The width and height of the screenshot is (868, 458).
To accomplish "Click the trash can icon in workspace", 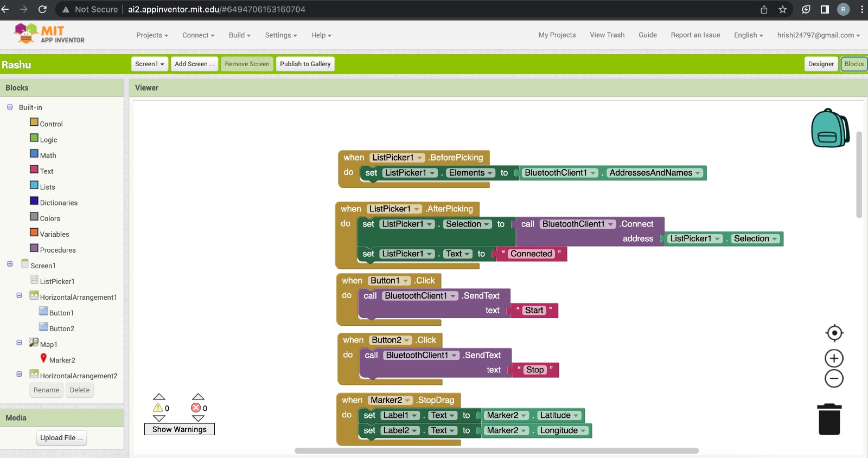I will [829, 419].
